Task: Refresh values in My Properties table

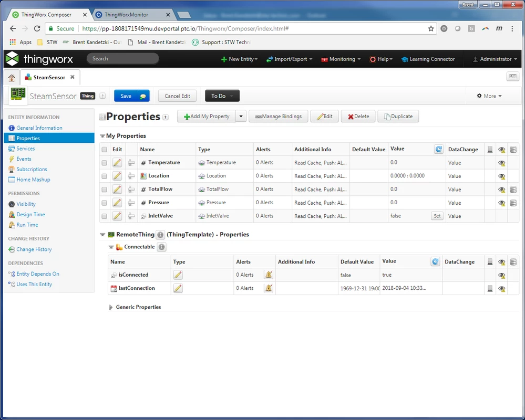Action: pos(439,149)
